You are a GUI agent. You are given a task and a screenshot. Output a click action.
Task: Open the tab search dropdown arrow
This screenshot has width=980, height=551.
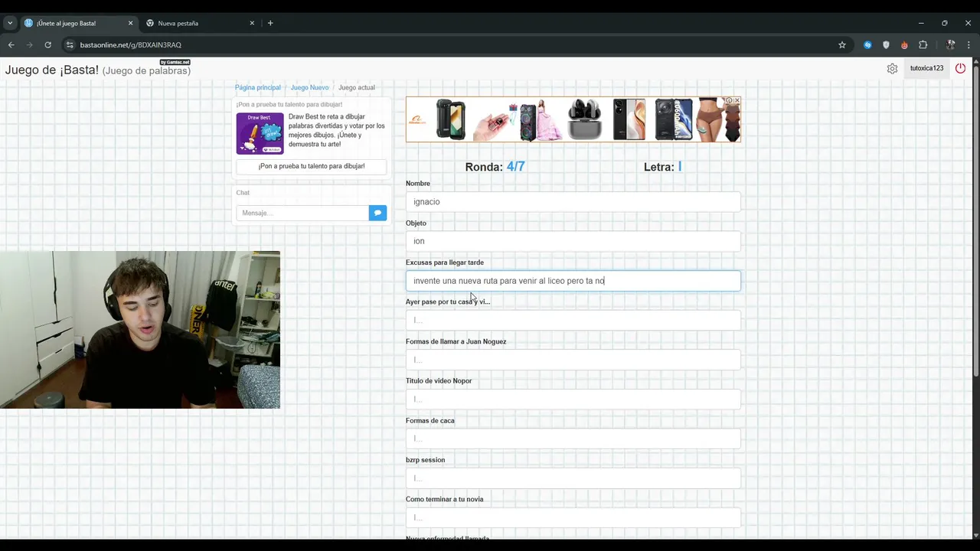tap(10, 23)
